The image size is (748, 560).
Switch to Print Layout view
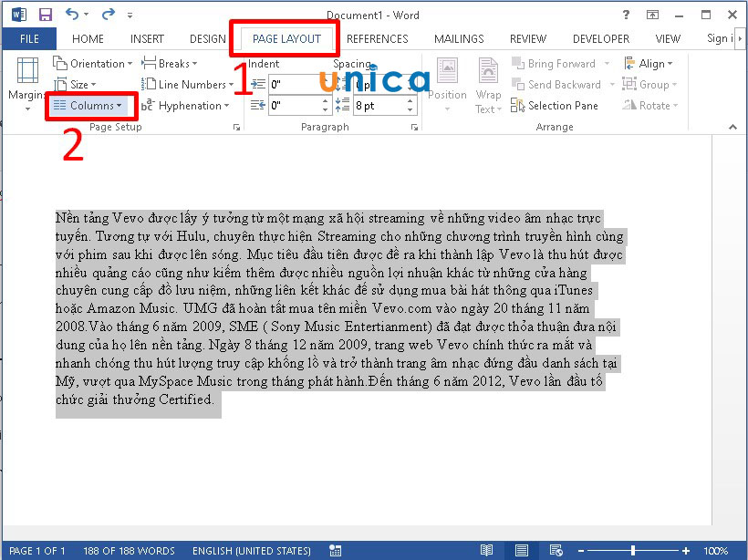(x=522, y=551)
